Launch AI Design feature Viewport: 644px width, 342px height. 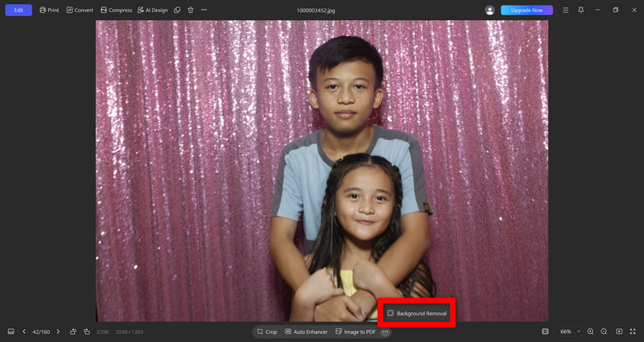click(x=152, y=10)
